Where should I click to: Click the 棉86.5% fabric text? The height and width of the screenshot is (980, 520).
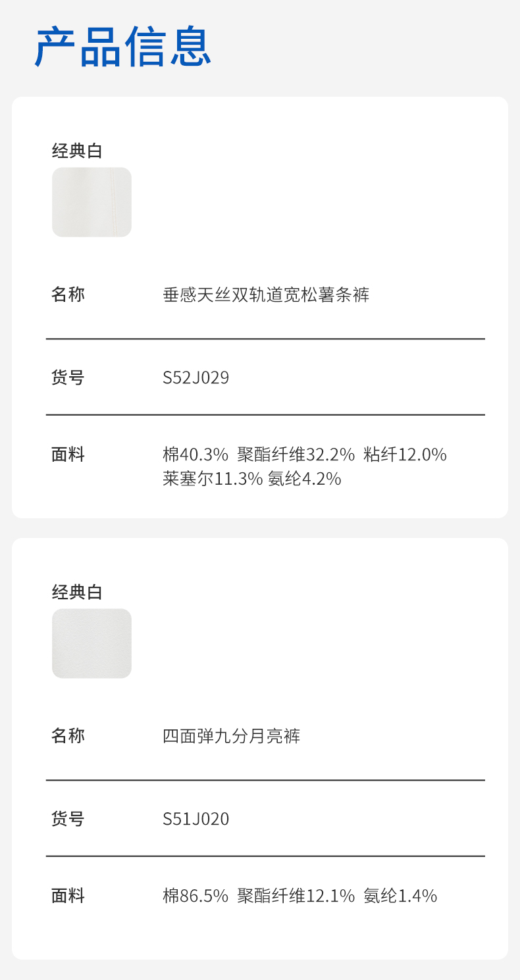195,896
